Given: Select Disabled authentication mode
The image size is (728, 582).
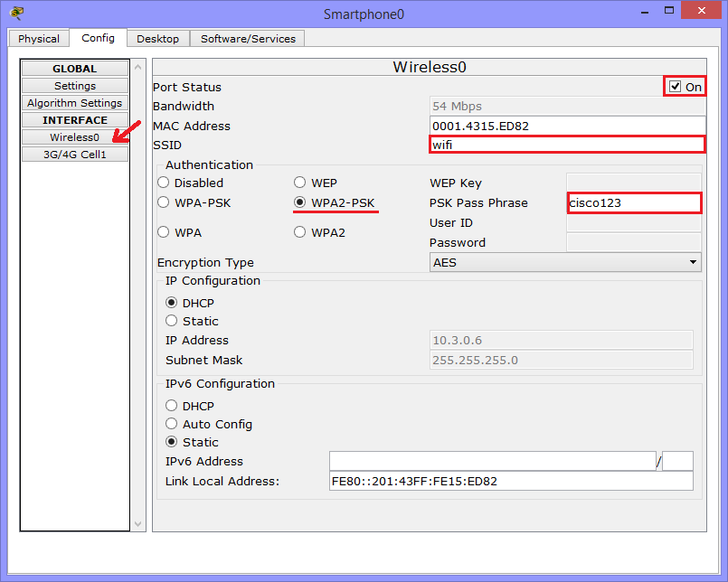Looking at the screenshot, I should click(x=163, y=183).
